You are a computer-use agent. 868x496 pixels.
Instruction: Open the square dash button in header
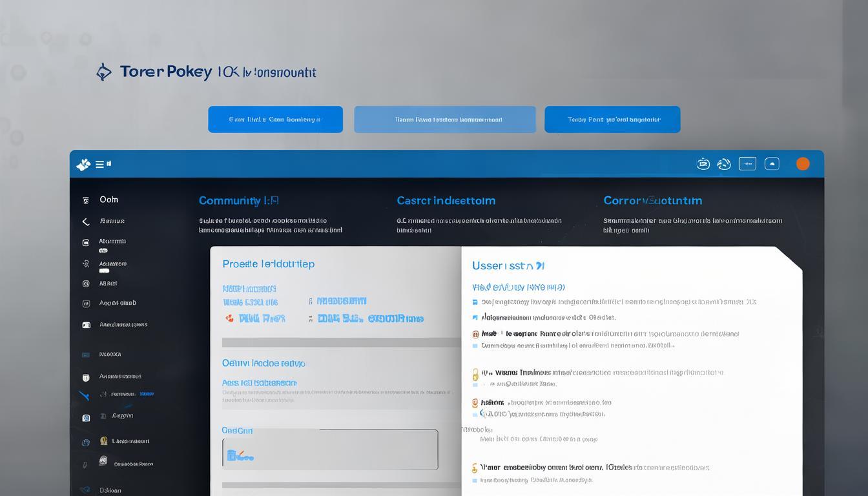pos(747,164)
